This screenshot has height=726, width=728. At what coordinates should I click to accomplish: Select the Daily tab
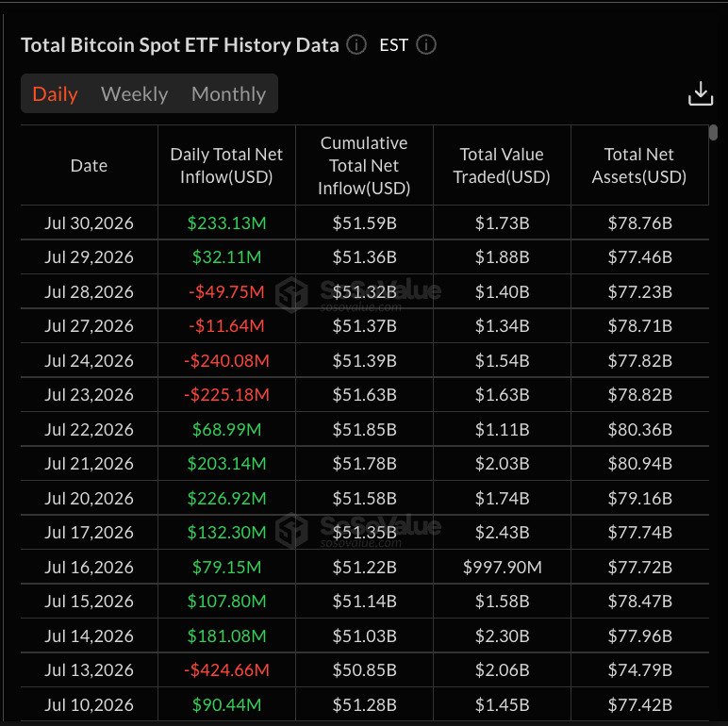pos(55,93)
